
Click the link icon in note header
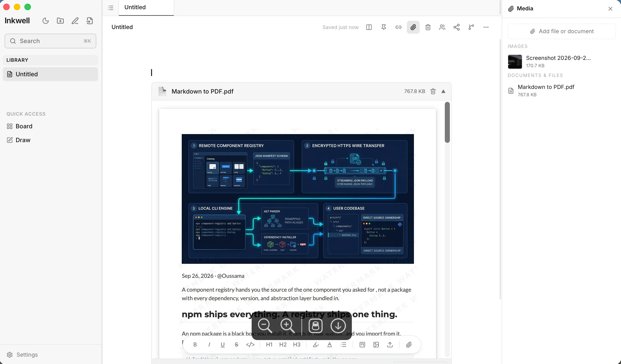(x=398, y=27)
